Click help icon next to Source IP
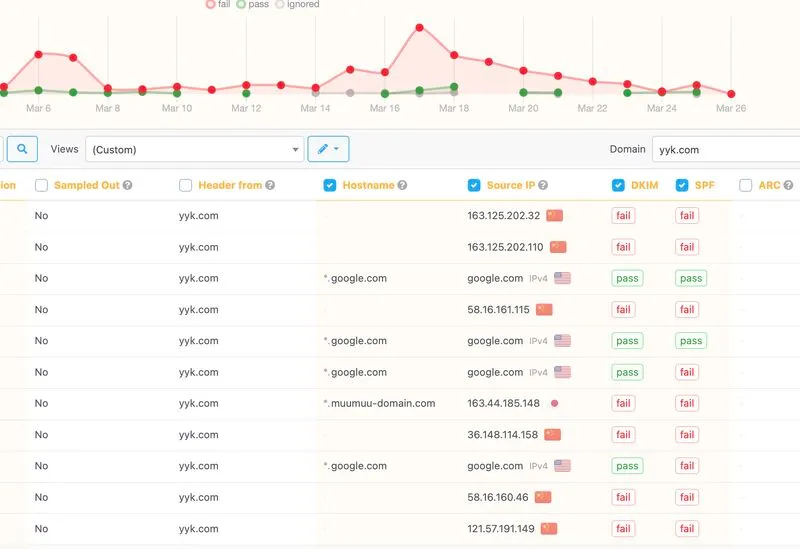 543,185
